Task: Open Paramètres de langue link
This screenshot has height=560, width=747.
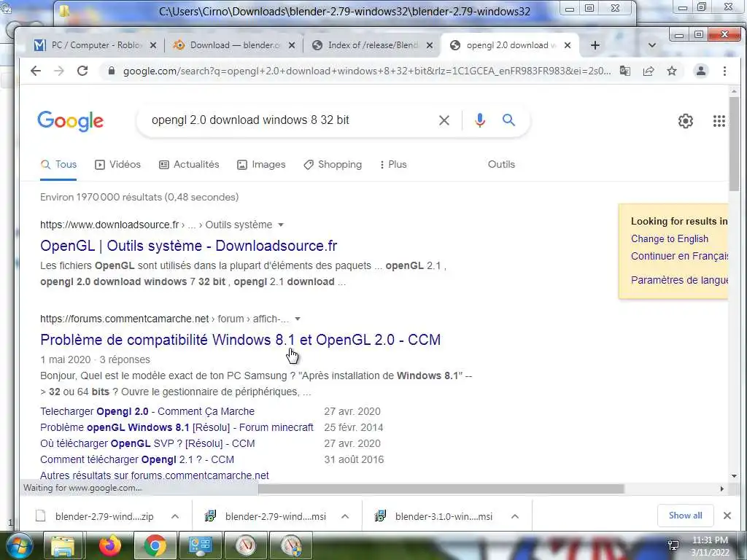Action: coord(679,280)
